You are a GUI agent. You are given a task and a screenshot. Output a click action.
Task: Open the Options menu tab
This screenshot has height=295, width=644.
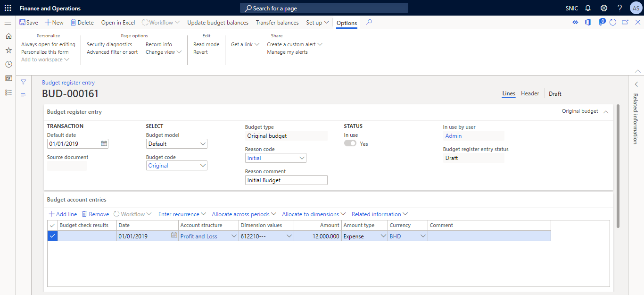click(347, 23)
